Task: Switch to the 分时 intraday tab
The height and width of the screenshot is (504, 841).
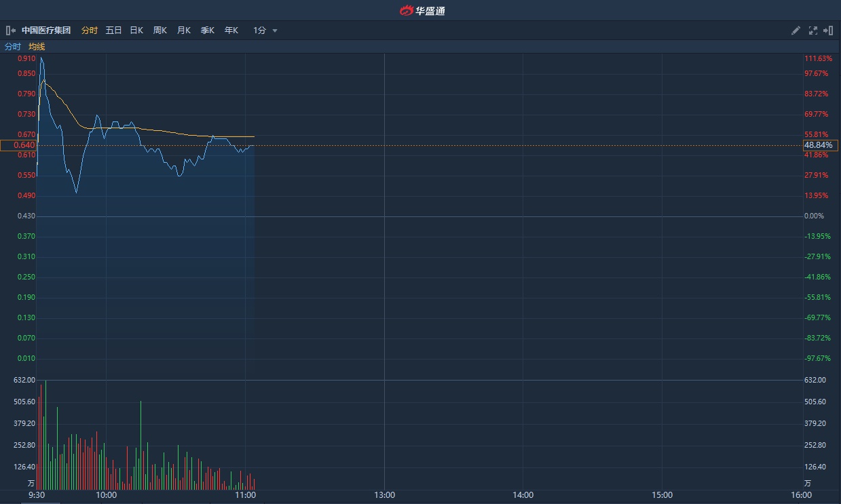Action: click(x=90, y=31)
